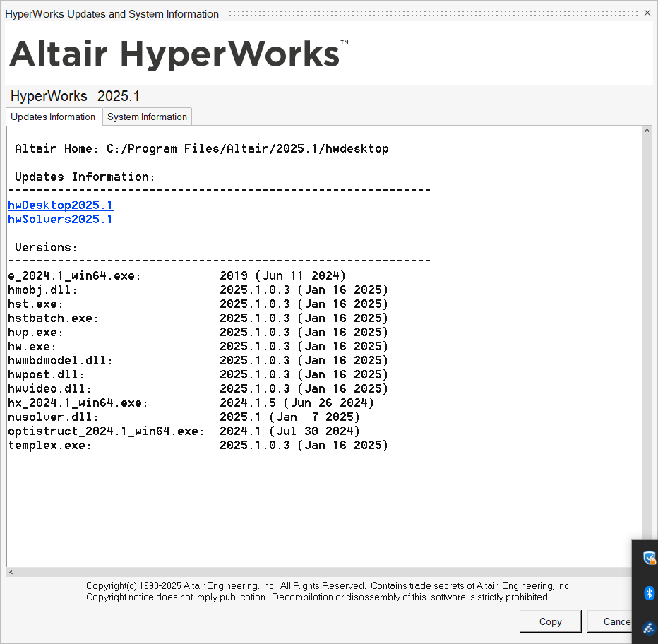Open the hwDesktop2025.1 update link
Screen dimensions: 658x644
tap(61, 205)
